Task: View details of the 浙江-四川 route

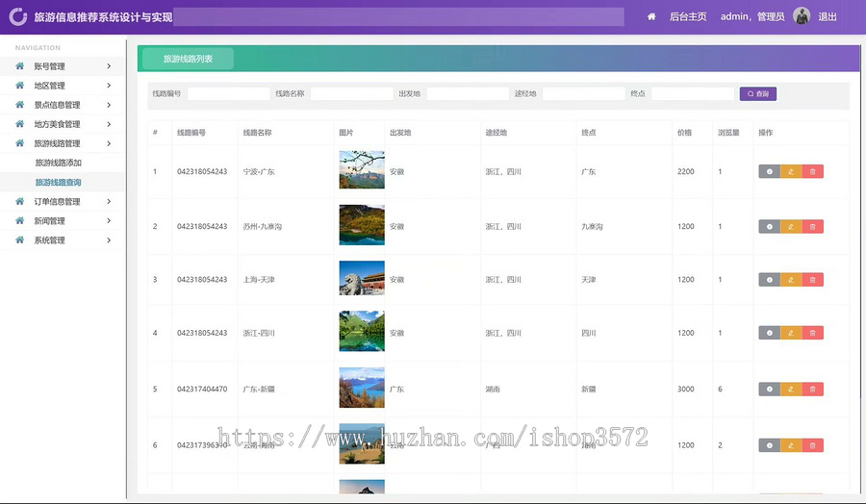Action: [x=770, y=333]
